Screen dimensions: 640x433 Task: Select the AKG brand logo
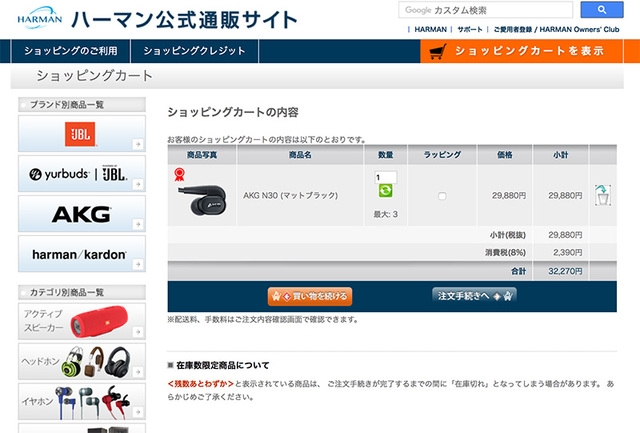(x=81, y=214)
